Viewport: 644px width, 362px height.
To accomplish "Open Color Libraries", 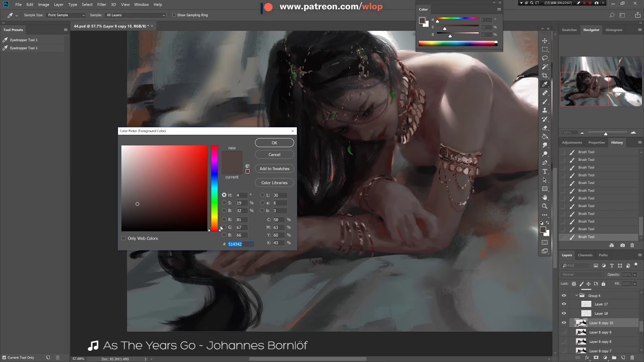I will click(x=274, y=183).
